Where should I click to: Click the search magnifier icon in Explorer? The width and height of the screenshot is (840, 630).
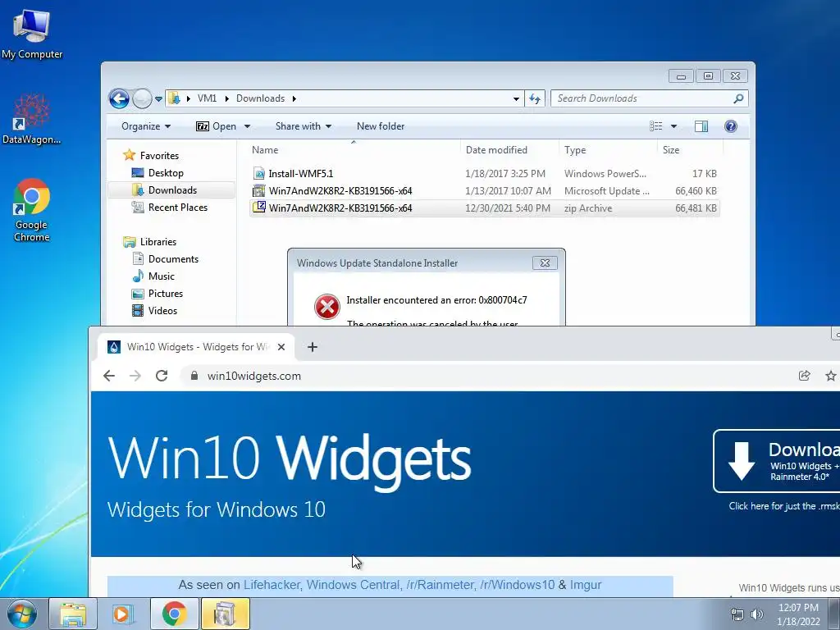coord(738,98)
